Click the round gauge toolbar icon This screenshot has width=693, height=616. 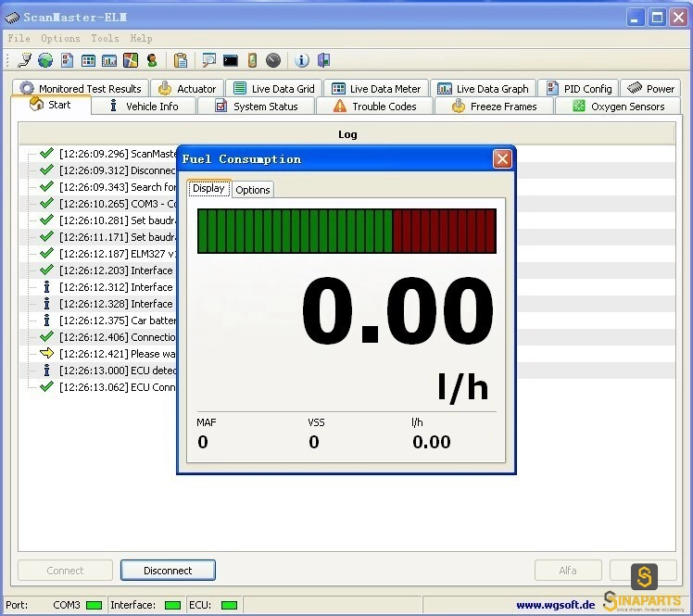pos(273,60)
